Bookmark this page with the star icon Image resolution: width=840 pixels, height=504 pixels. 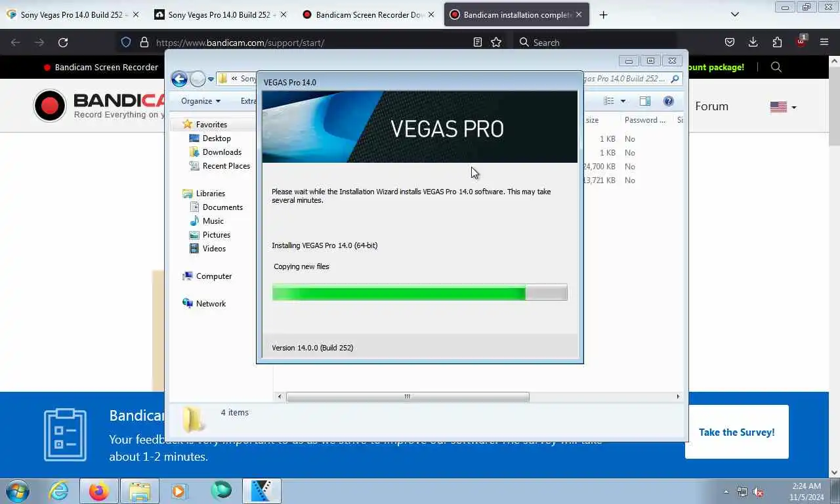496,42
